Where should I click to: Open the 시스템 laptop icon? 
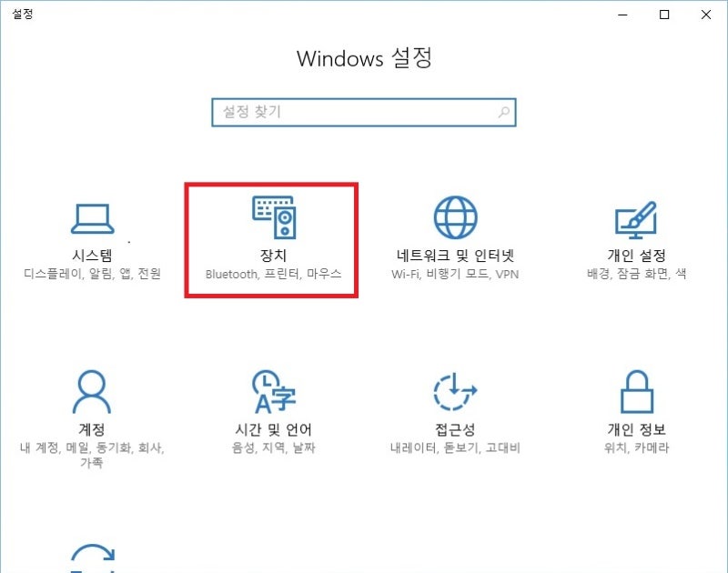point(93,218)
